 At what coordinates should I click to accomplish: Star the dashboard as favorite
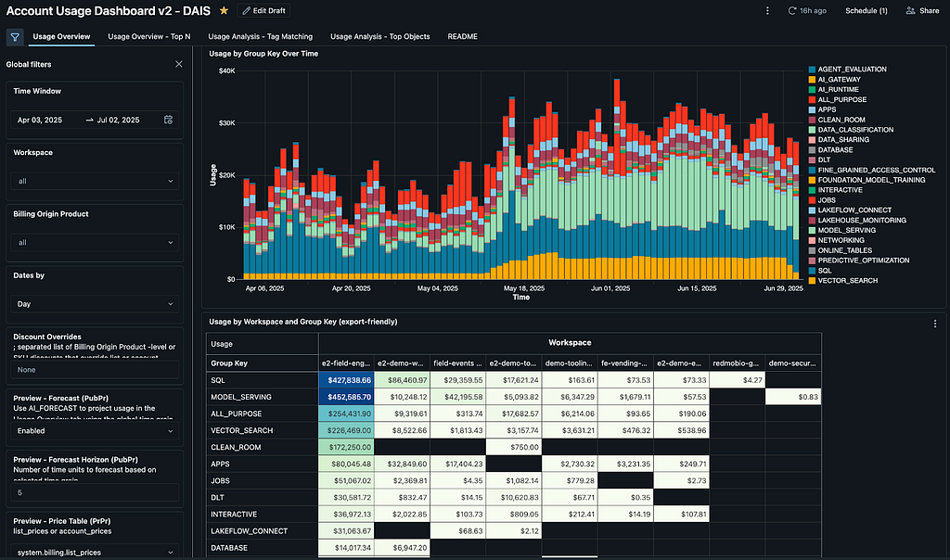224,10
